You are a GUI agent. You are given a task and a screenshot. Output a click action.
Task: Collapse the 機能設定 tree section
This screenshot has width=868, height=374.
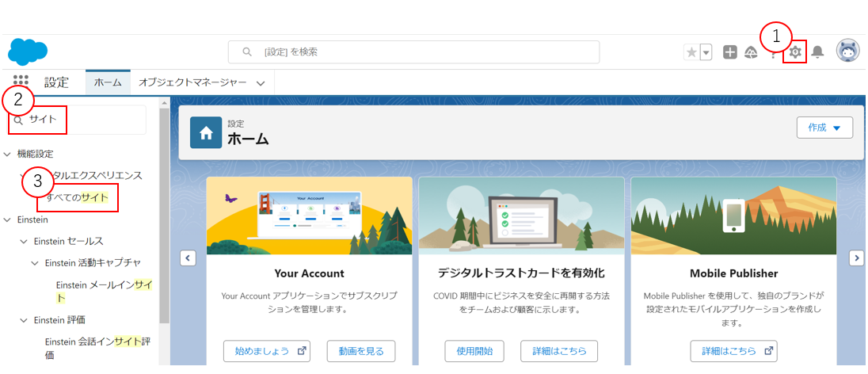8,154
